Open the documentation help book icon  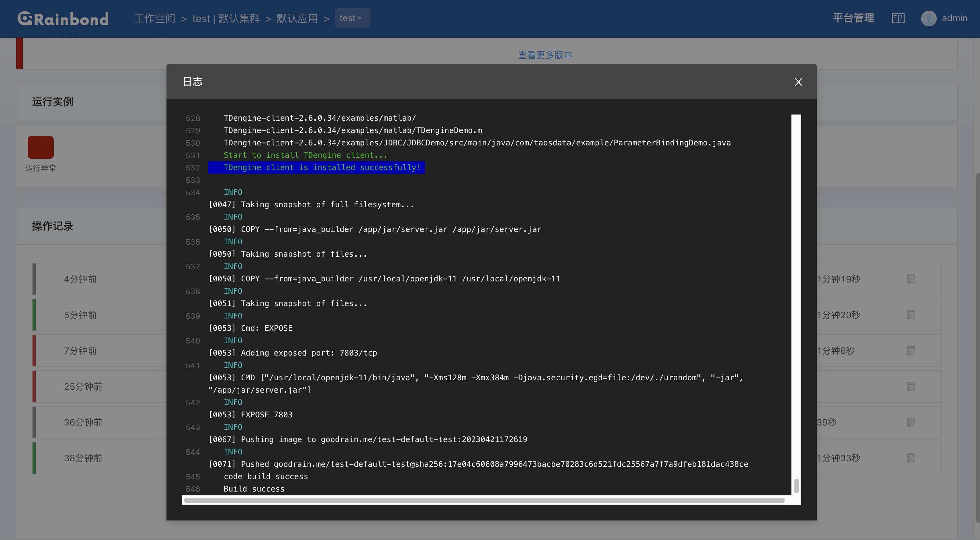(x=898, y=18)
